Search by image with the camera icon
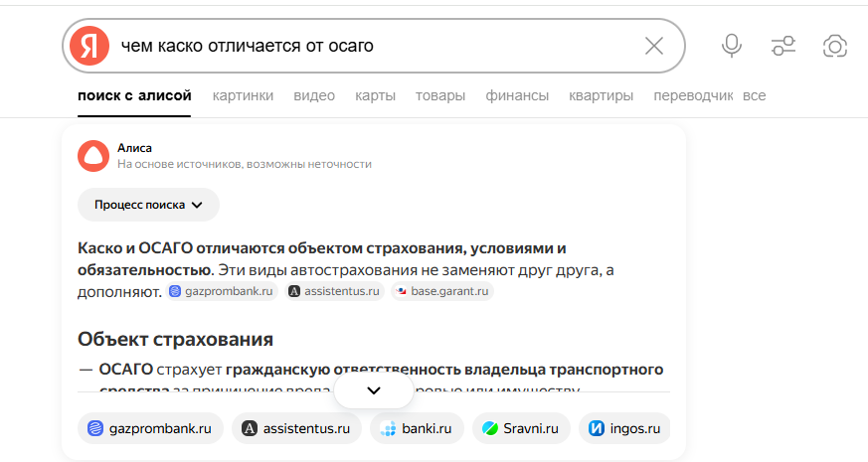 coord(835,46)
